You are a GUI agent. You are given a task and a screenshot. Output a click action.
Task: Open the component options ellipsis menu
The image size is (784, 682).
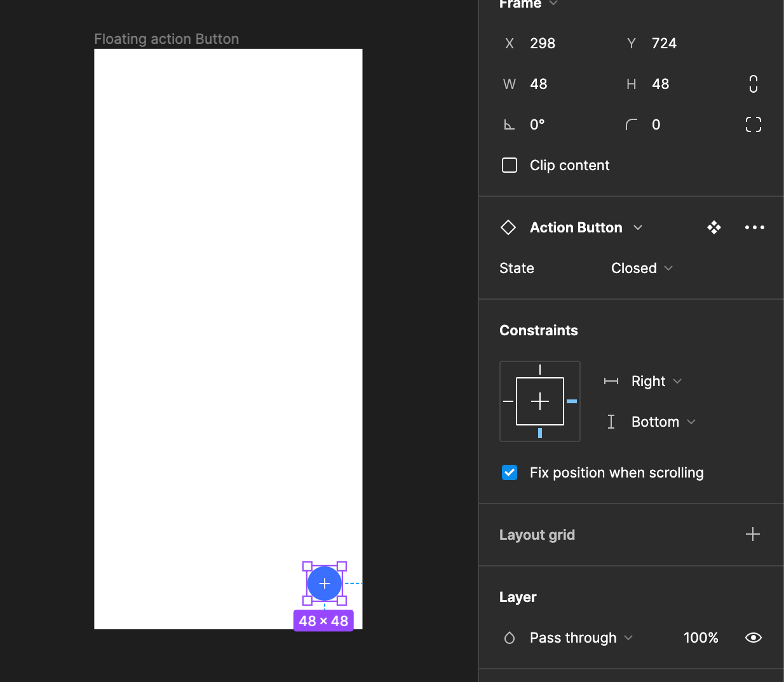point(754,227)
